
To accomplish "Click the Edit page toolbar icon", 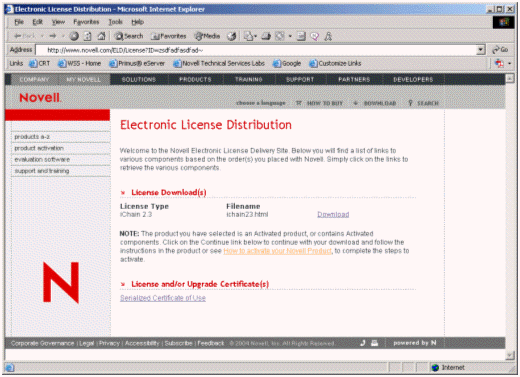I will (x=280, y=36).
